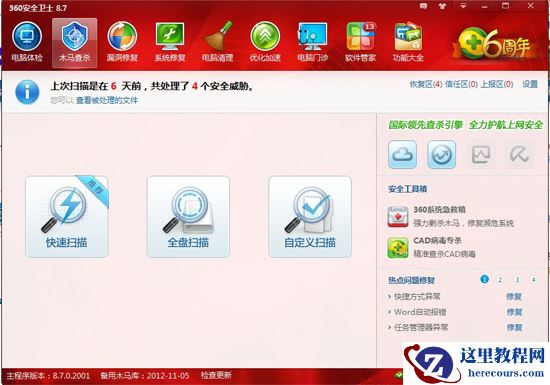The image size is (550, 385).
Task: Open CAD病毒专杀 tool
Action: click(432, 247)
